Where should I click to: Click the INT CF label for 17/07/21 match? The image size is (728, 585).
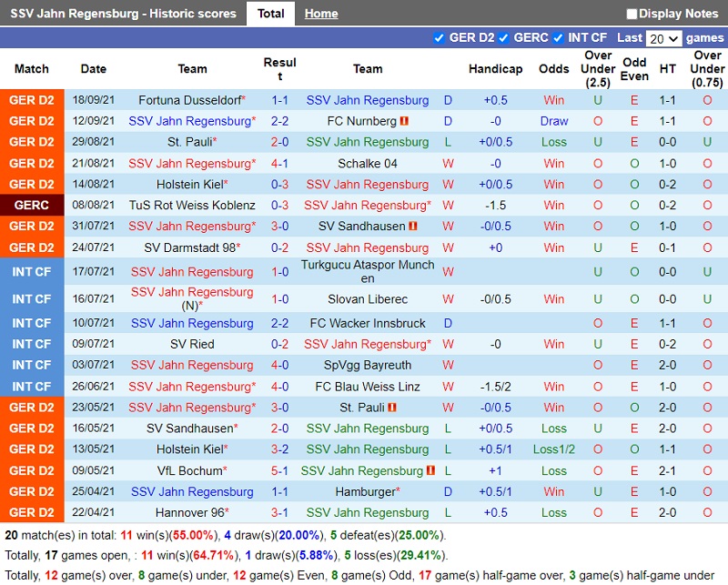coord(32,271)
